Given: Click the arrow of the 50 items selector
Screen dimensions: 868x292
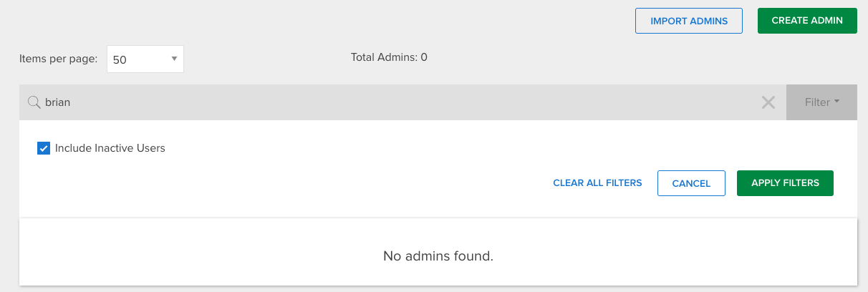Looking at the screenshot, I should (x=174, y=59).
